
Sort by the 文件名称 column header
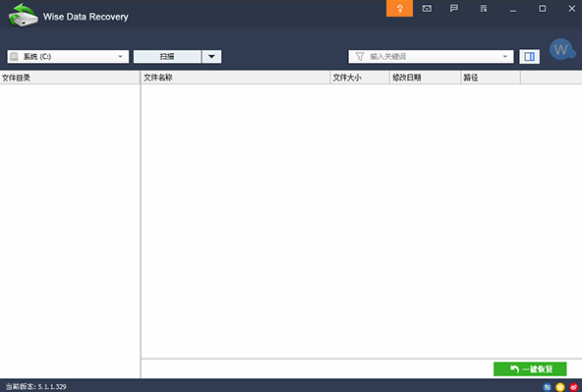[x=235, y=78]
